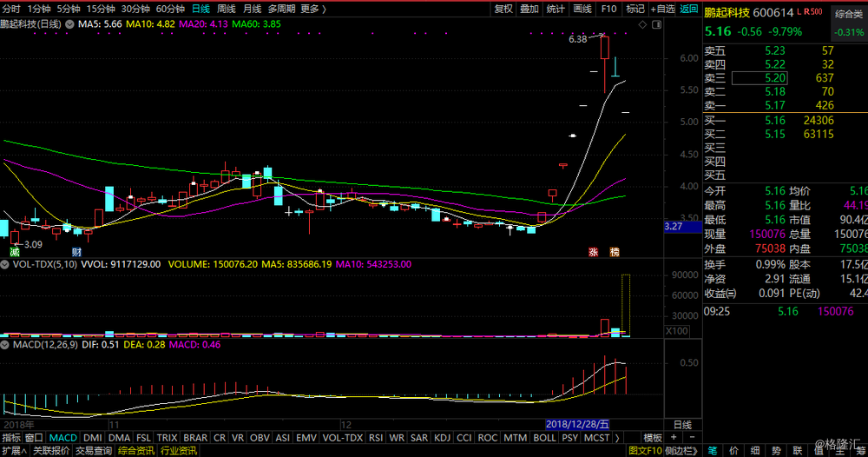Open the 图文F10 link
Screen dimensions: 868x457
tap(646, 451)
